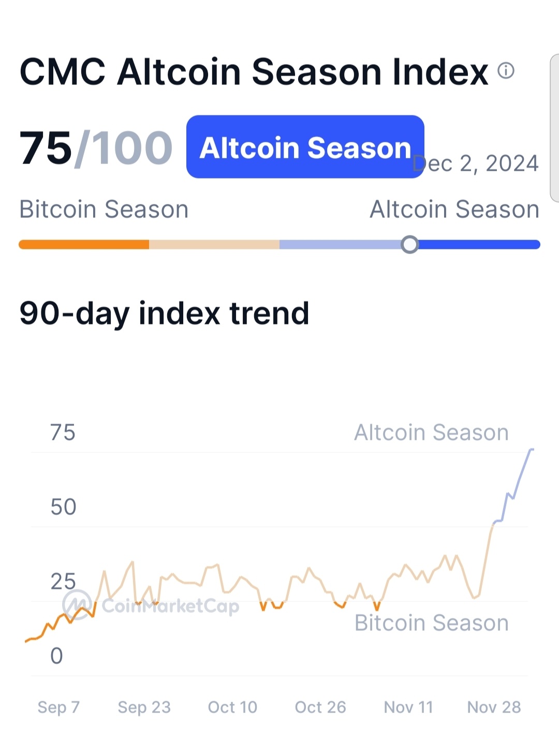This screenshot has width=559, height=756.
Task: Select the 90-day index trend heading
Action: click(x=164, y=314)
